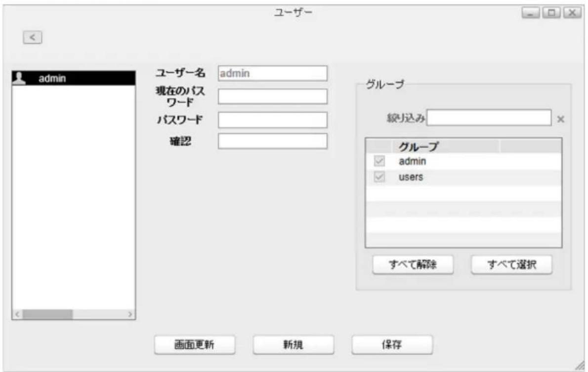Click the admin user avatar icon
Image resolution: width=588 pixels, height=372 pixels.
pos(19,78)
